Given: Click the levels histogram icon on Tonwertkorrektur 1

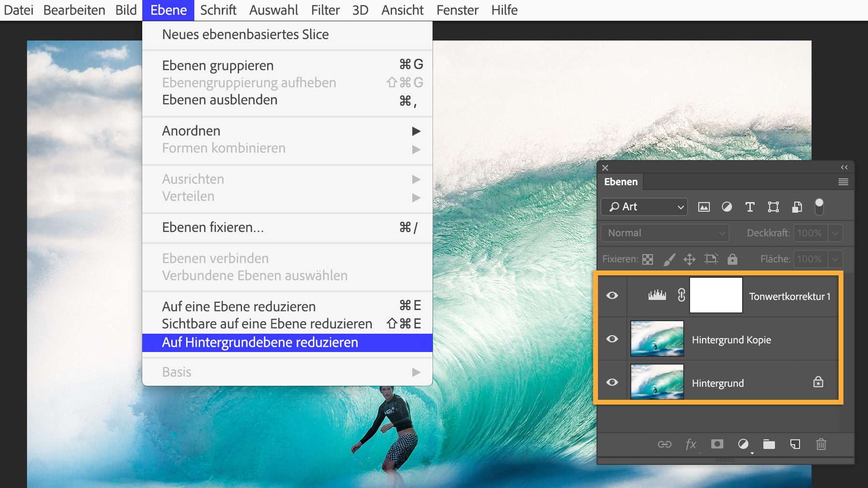Looking at the screenshot, I should [657, 295].
